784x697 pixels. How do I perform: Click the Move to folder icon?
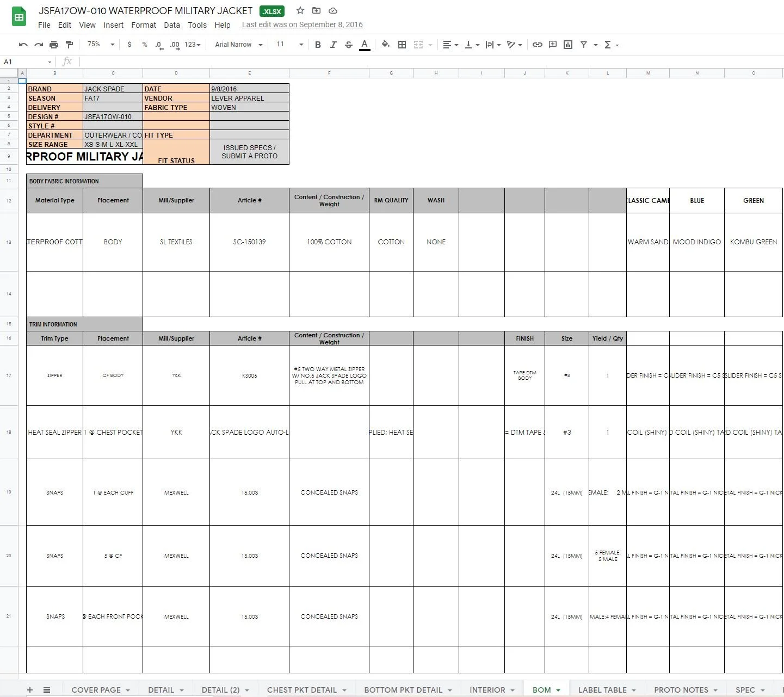coord(317,10)
